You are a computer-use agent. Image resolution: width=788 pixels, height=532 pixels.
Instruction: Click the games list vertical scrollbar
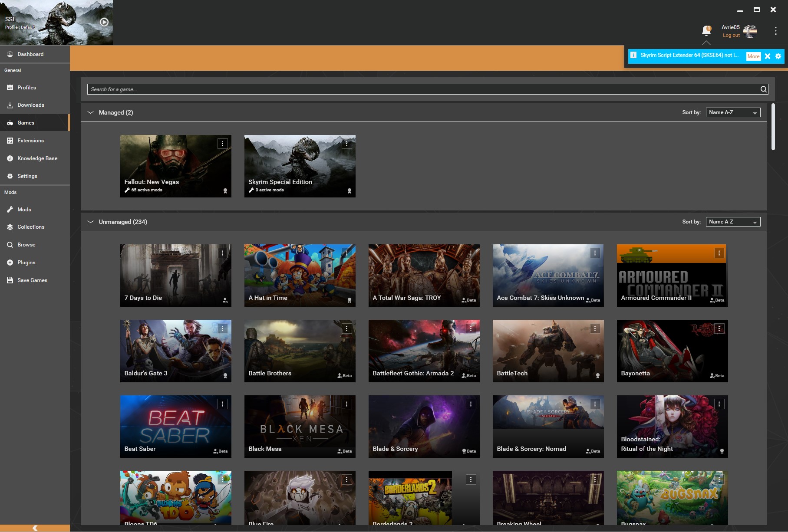(773, 127)
